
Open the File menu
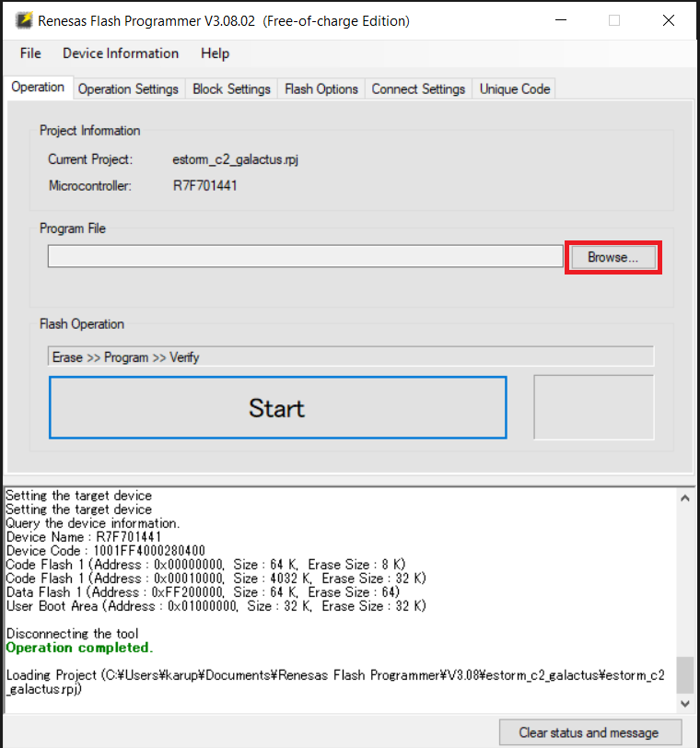30,53
